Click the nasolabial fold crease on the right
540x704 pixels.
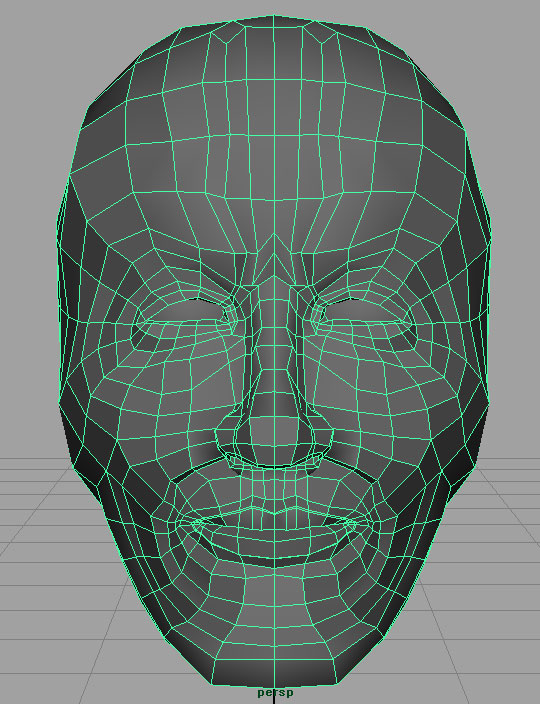coord(350,470)
